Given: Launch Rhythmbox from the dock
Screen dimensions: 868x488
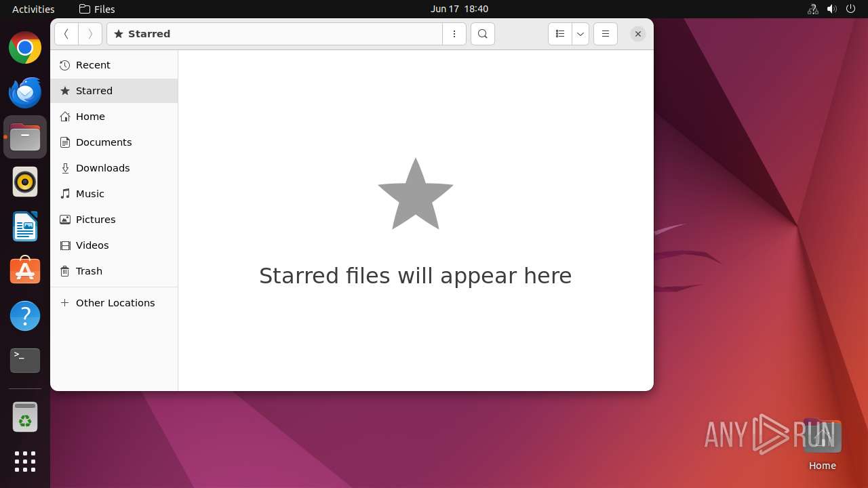Looking at the screenshot, I should point(25,182).
